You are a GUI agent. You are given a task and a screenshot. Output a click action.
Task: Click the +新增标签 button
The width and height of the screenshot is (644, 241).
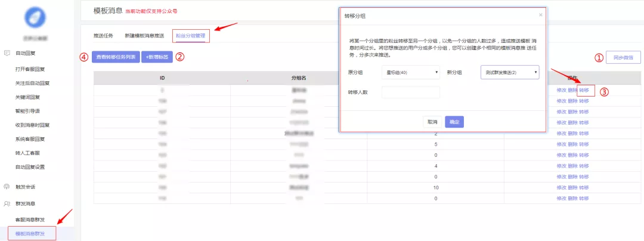[157, 57]
